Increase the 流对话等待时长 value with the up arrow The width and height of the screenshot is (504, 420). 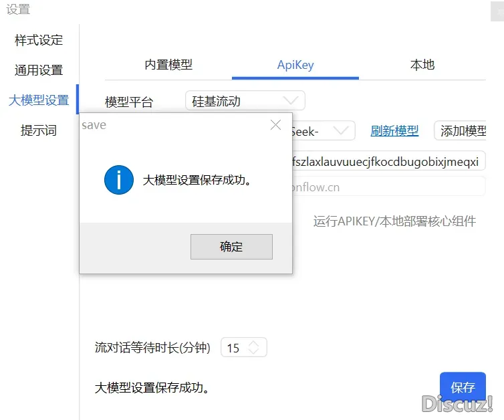click(254, 344)
